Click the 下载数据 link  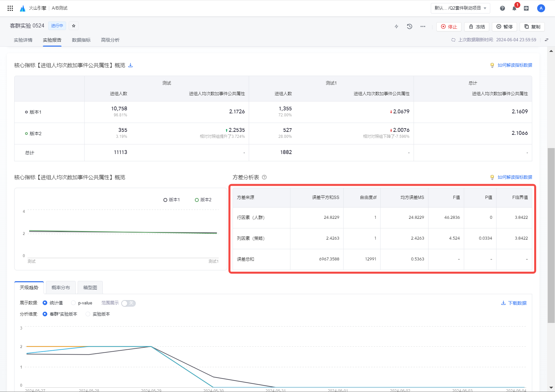click(x=517, y=303)
